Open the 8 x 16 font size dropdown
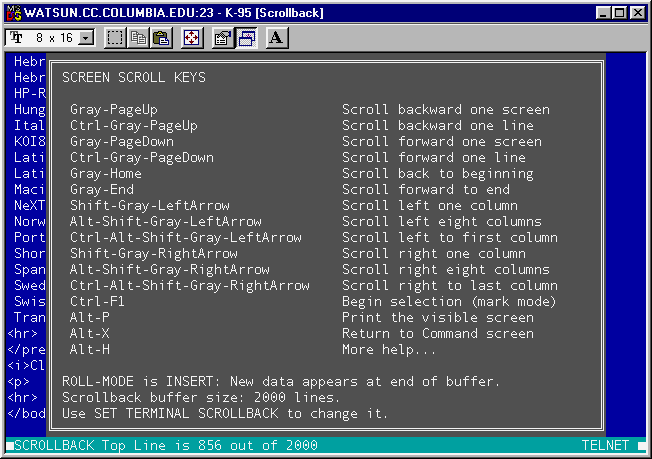Viewport: 652px width, 459px height. [x=86, y=38]
